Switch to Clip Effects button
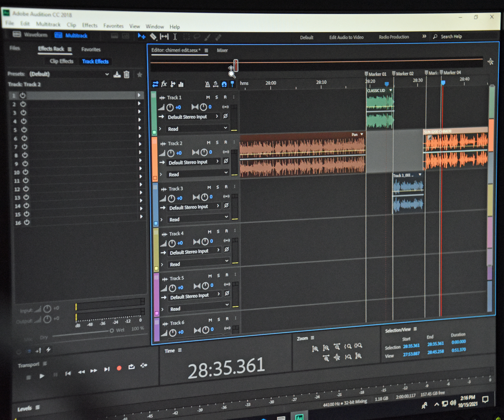Screen dimensions: 504x420 pos(61,61)
